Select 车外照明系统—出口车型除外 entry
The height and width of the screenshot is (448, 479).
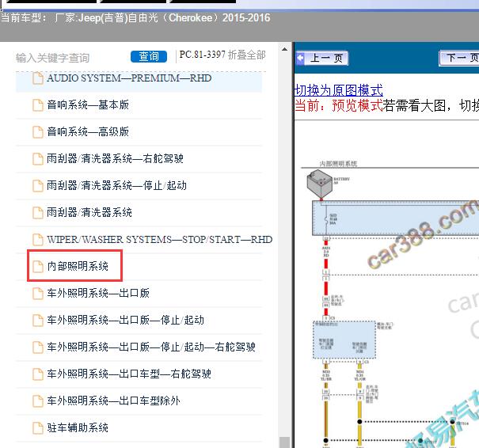[x=113, y=401]
